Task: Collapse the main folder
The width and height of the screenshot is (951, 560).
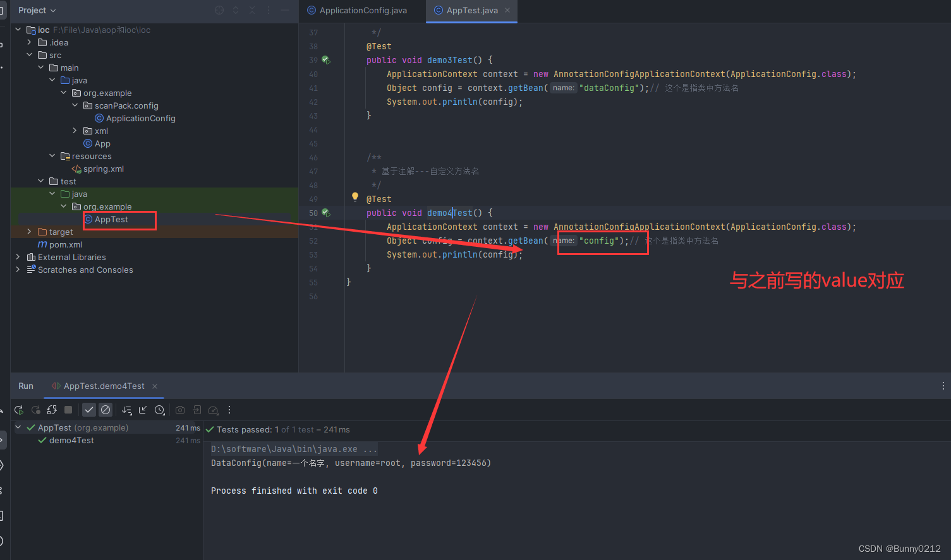Action: [x=40, y=68]
